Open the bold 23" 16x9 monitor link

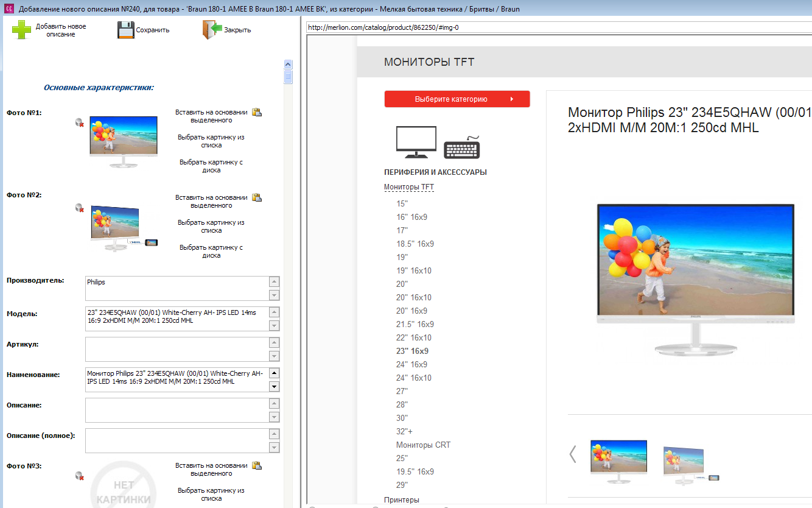point(413,351)
